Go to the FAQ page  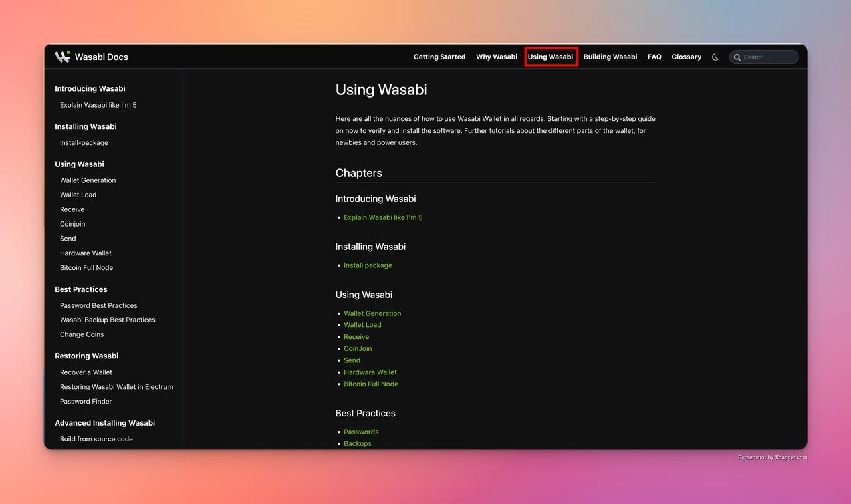click(654, 57)
